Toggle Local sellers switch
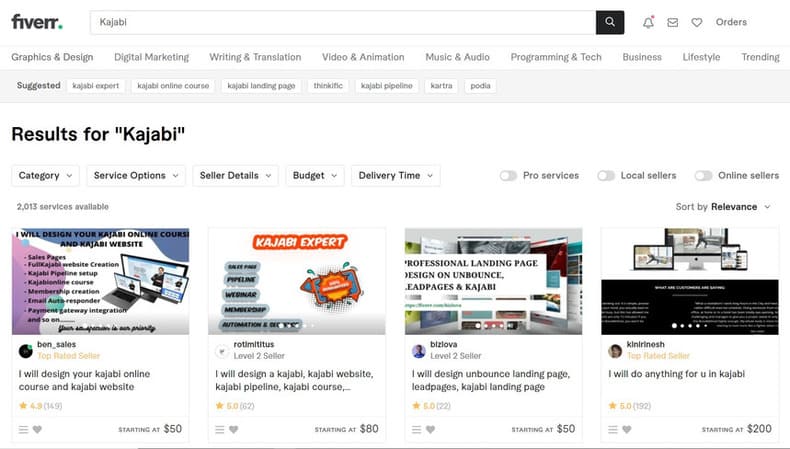The image size is (790, 449). 606,175
